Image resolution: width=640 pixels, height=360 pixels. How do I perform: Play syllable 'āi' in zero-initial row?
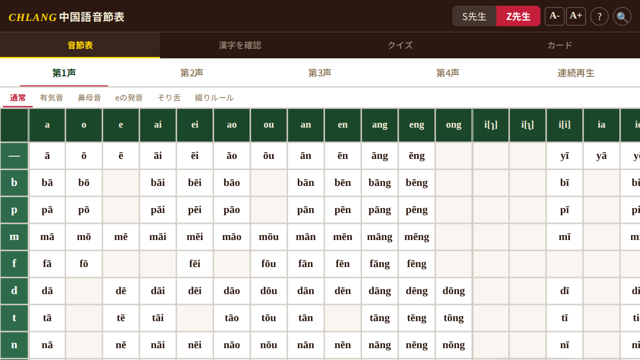(x=158, y=156)
